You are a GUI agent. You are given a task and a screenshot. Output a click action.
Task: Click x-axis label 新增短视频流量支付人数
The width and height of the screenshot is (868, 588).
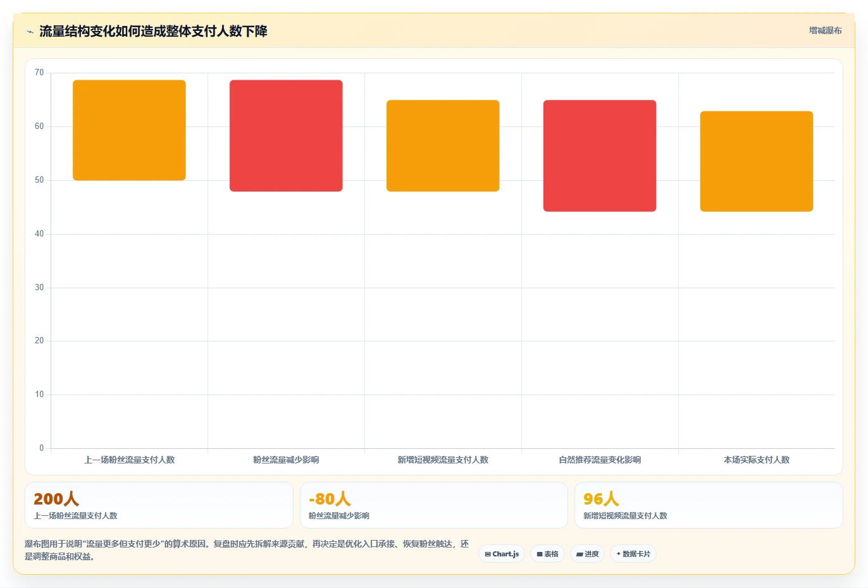(x=443, y=460)
